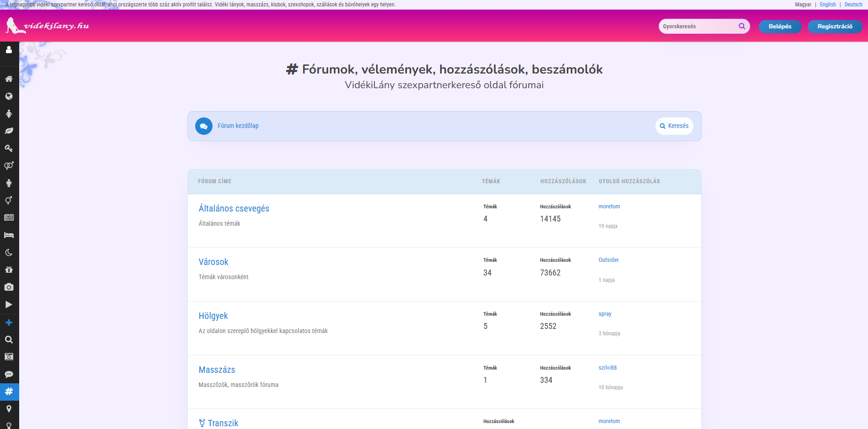This screenshot has height=429, width=868.
Task: Click the 334 posts count
Action: coord(546,380)
